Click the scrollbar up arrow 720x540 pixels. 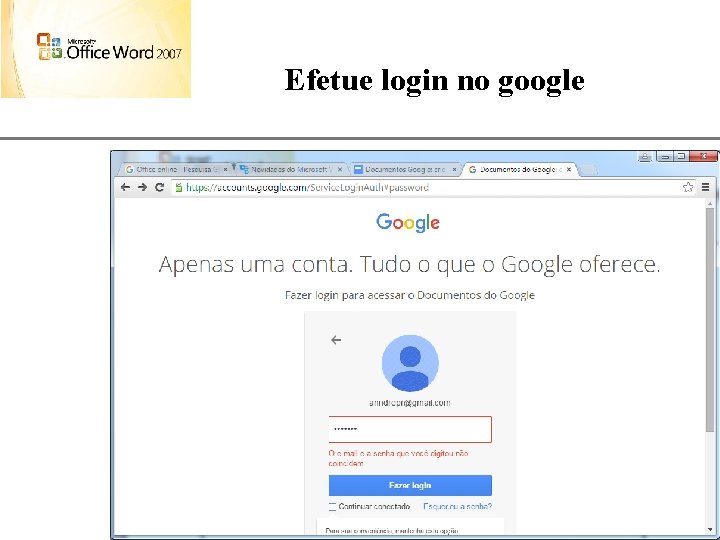710,203
